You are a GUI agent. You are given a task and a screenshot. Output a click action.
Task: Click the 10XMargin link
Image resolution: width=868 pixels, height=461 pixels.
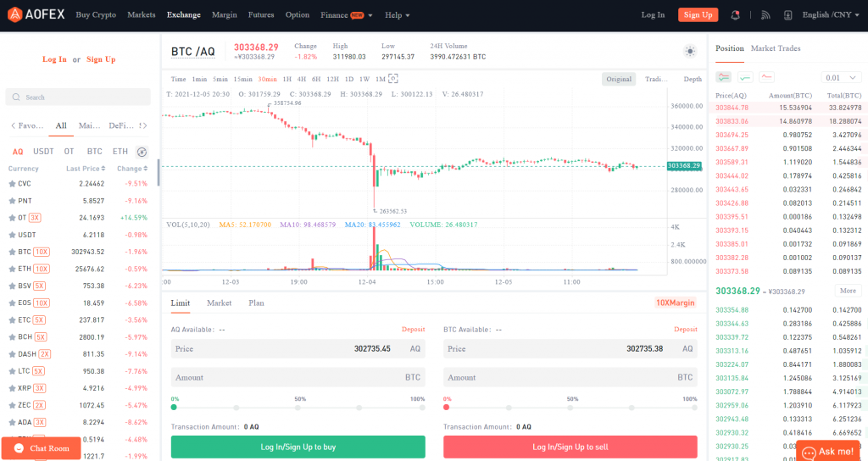(675, 303)
